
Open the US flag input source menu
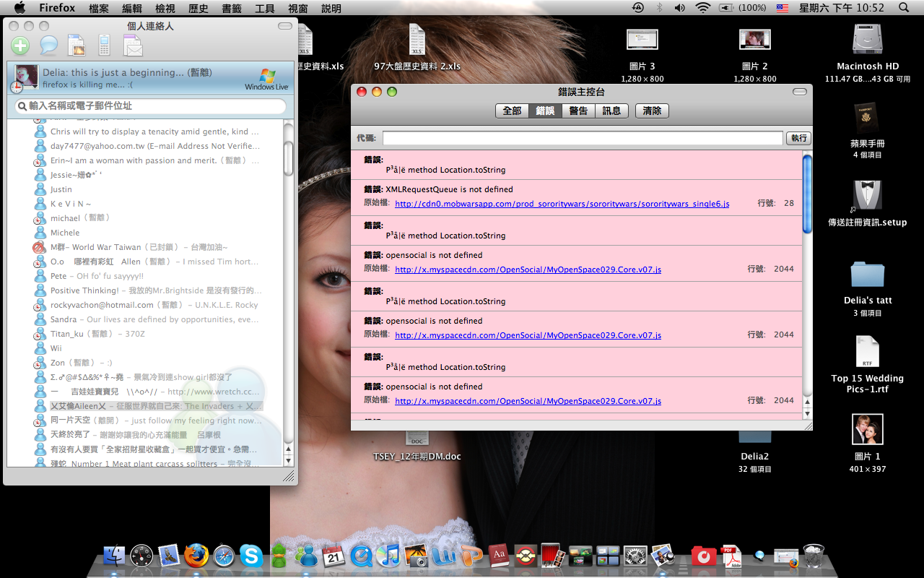pyautogui.click(x=783, y=8)
